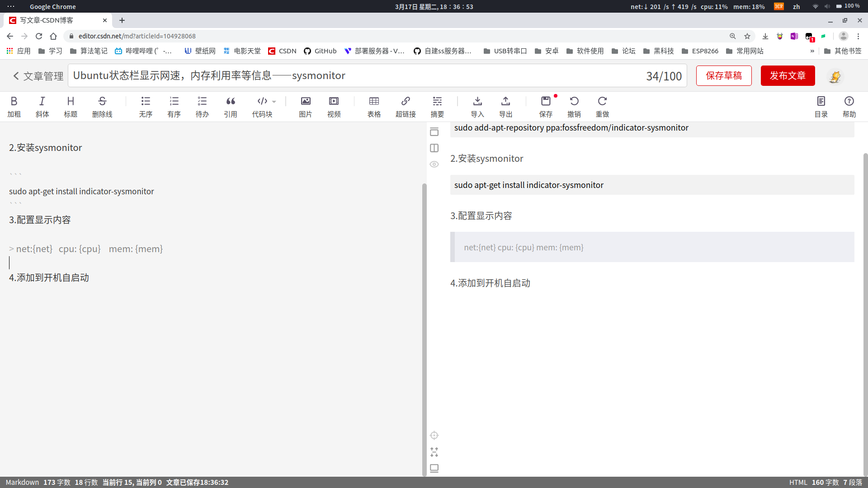Switch to preview-only mode with eye icon

[434, 164]
